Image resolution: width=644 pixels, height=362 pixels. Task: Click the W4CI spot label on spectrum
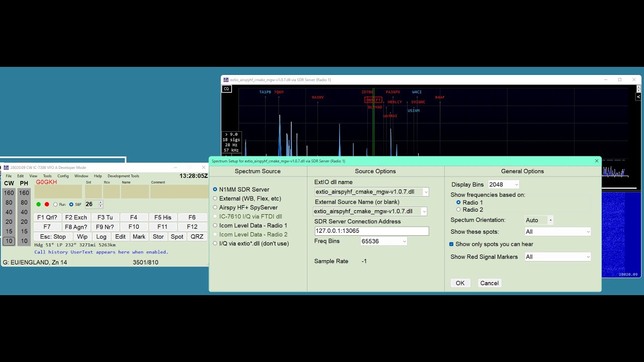click(417, 92)
